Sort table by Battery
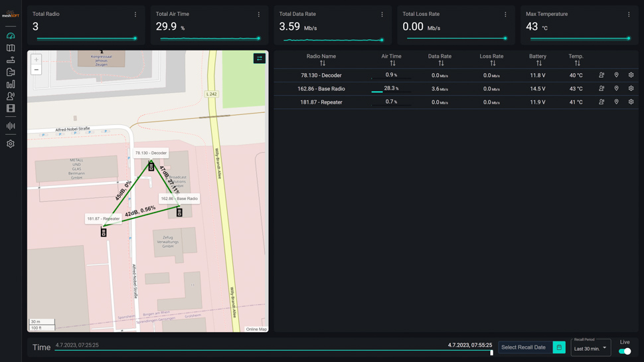The height and width of the screenshot is (362, 644). pos(539,63)
